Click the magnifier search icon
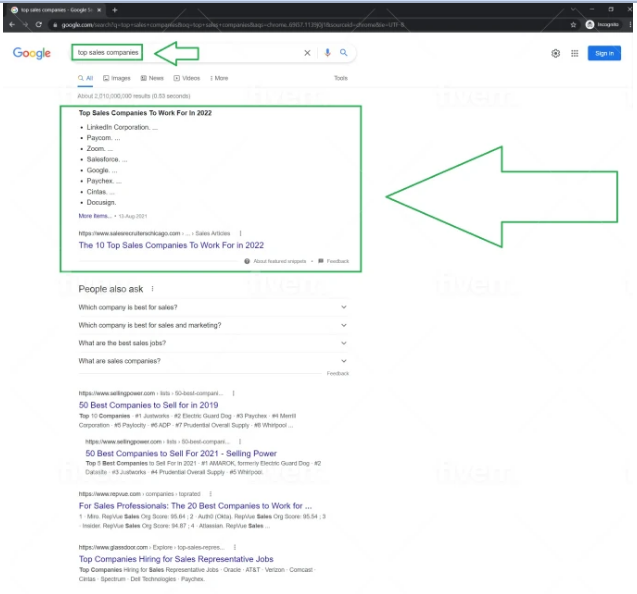 pos(344,53)
